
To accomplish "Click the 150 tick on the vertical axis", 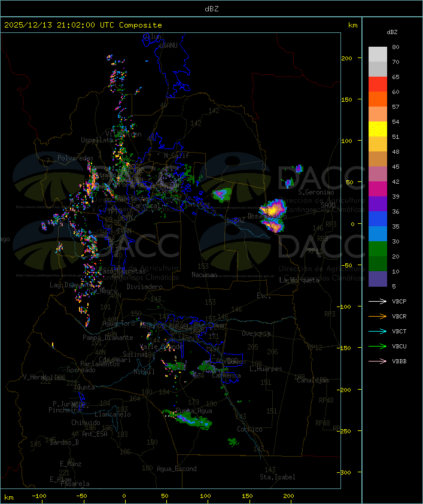I will (346, 99).
